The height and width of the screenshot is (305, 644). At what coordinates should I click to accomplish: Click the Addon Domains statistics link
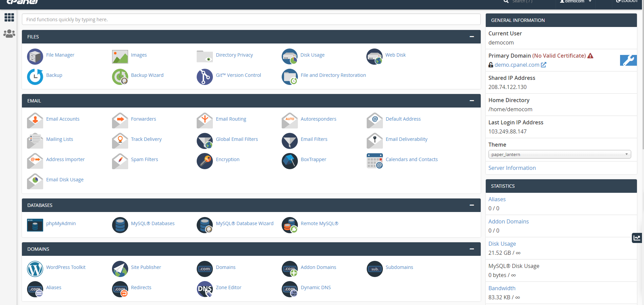pos(508,221)
